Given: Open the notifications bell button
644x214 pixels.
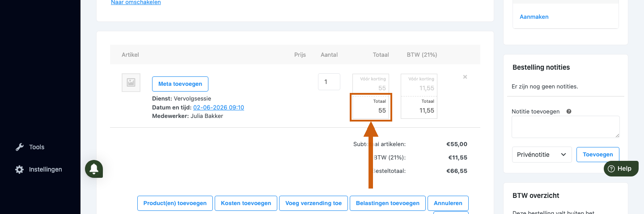Looking at the screenshot, I should [x=94, y=169].
